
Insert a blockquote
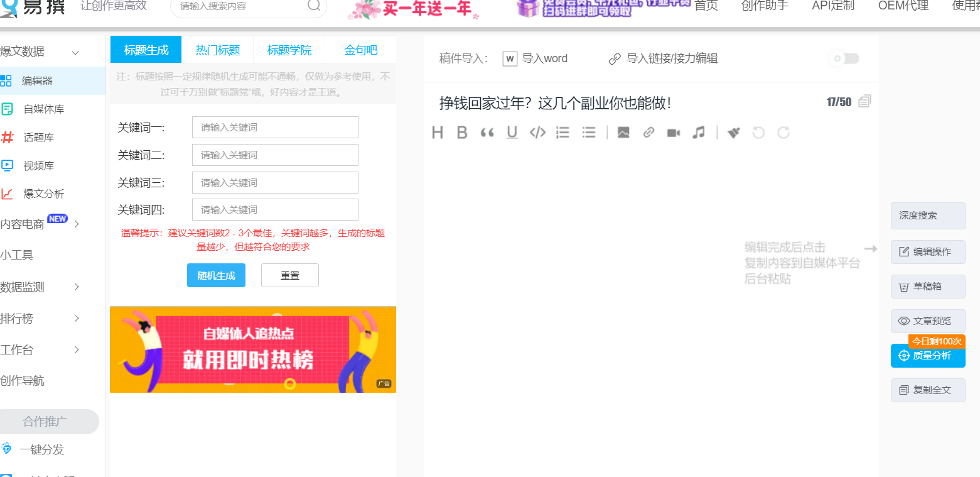487,133
